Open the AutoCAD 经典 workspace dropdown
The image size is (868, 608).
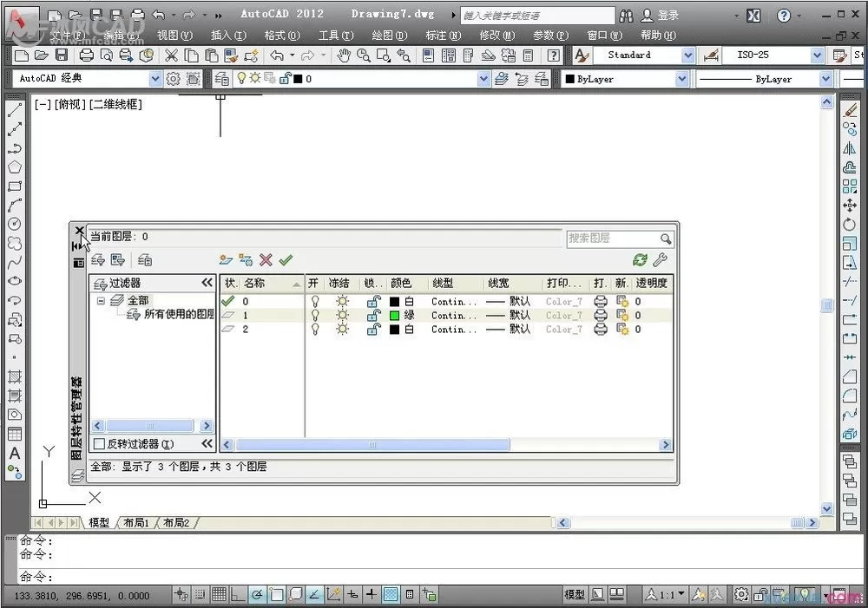pos(155,79)
